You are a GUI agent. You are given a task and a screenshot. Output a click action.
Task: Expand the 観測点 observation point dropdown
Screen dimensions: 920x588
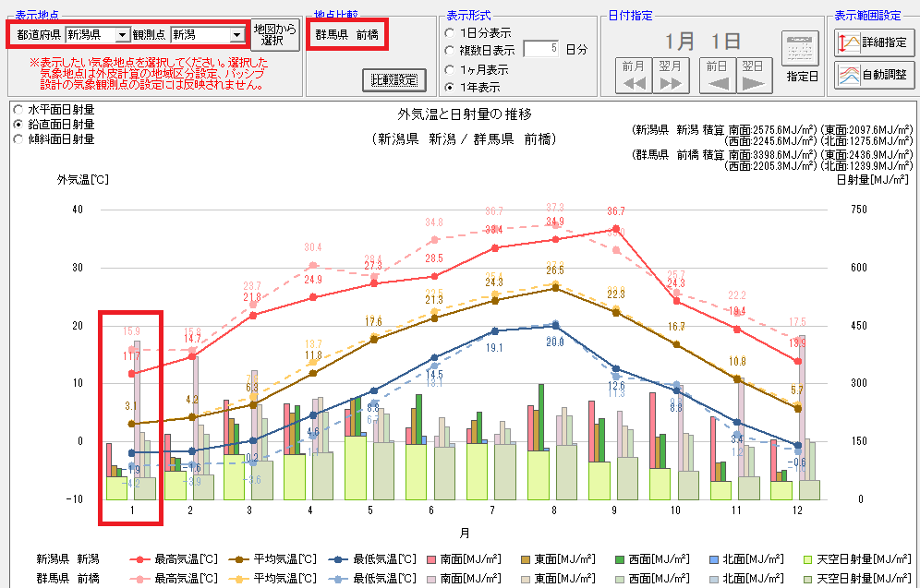point(236,35)
